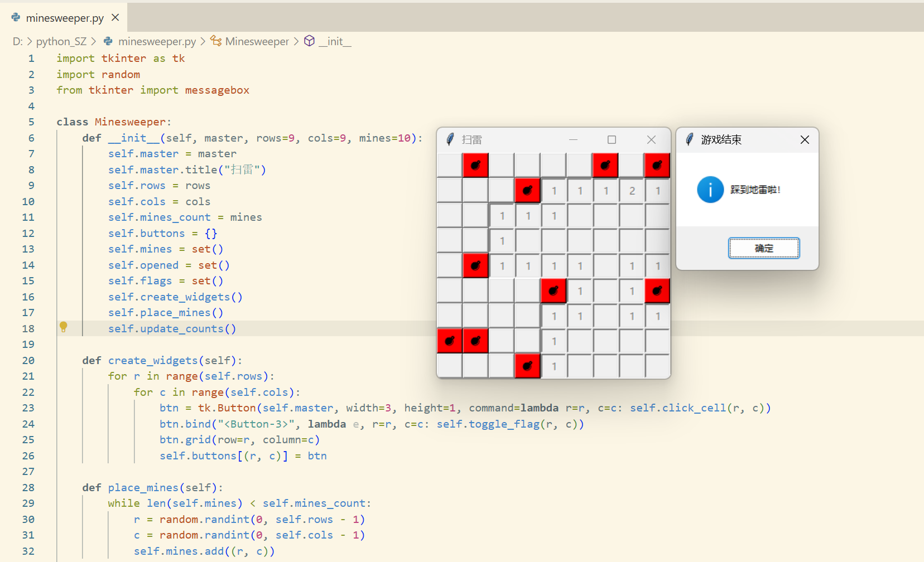Select Minesweeper class in breadcrumb
The image size is (924, 562).
257,41
